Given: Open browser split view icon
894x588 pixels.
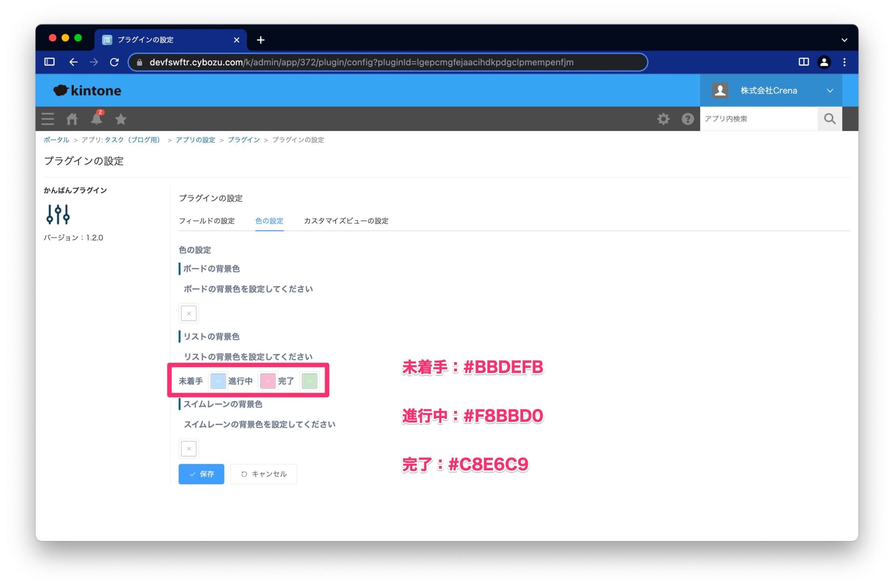Looking at the screenshot, I should tap(804, 62).
